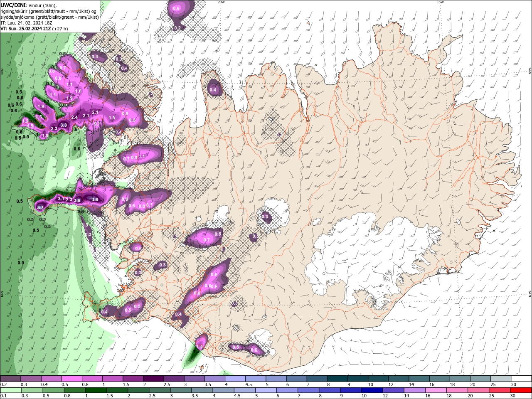Click the '0.1' label on the rain scale
Screen dimensions: 532x399
(4, 396)
